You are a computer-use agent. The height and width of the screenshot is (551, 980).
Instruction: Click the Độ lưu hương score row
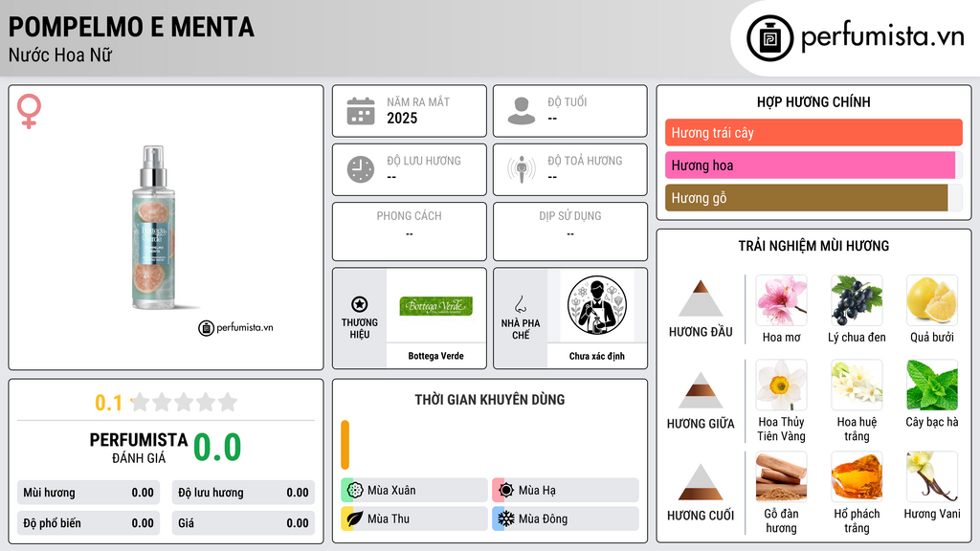coord(243,493)
